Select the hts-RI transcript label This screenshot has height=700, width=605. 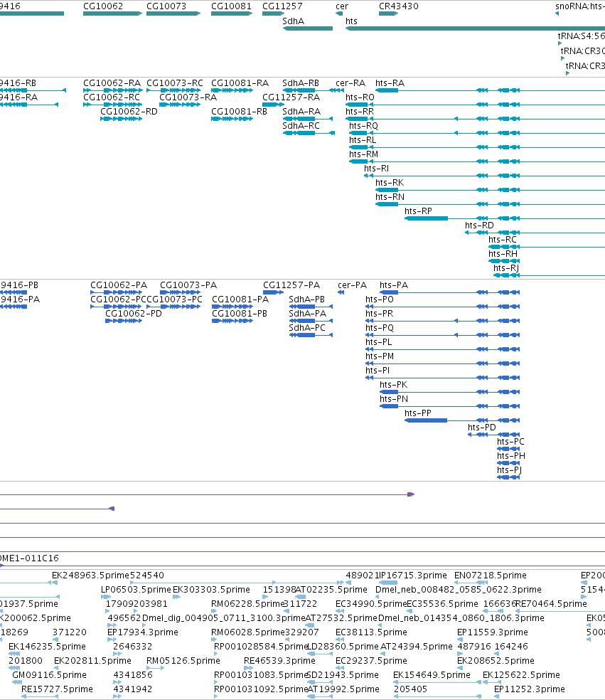[377, 169]
